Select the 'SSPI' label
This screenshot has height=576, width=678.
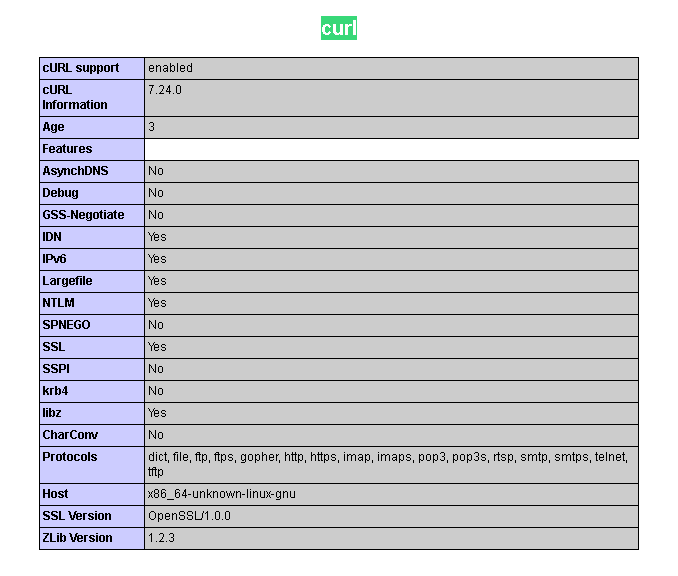tap(56, 369)
